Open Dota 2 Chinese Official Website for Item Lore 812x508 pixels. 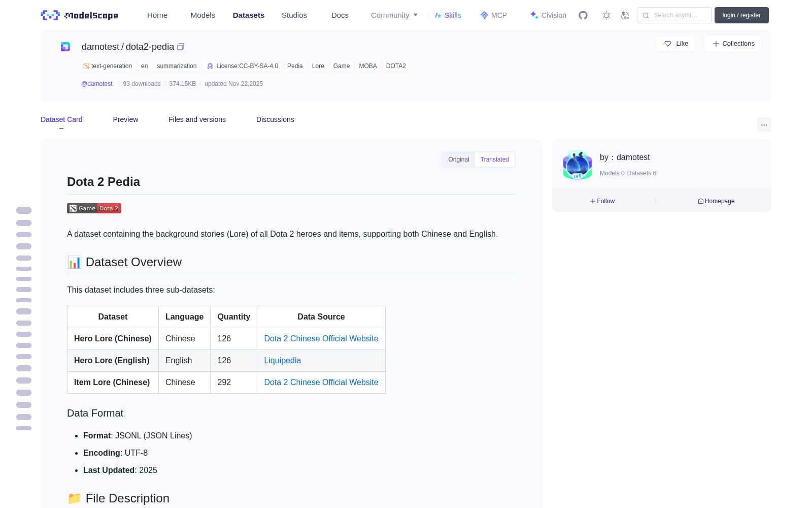point(321,383)
